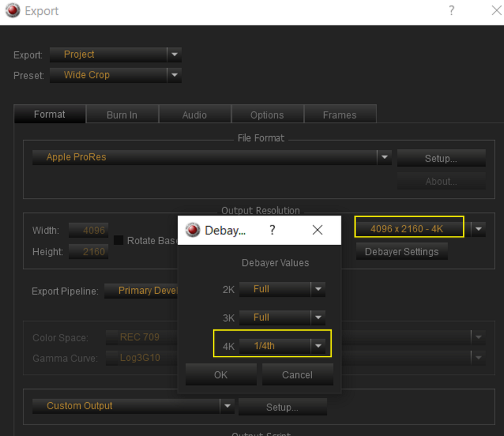This screenshot has width=504, height=436.
Task: Click the File Format Setup button
Action: click(441, 158)
